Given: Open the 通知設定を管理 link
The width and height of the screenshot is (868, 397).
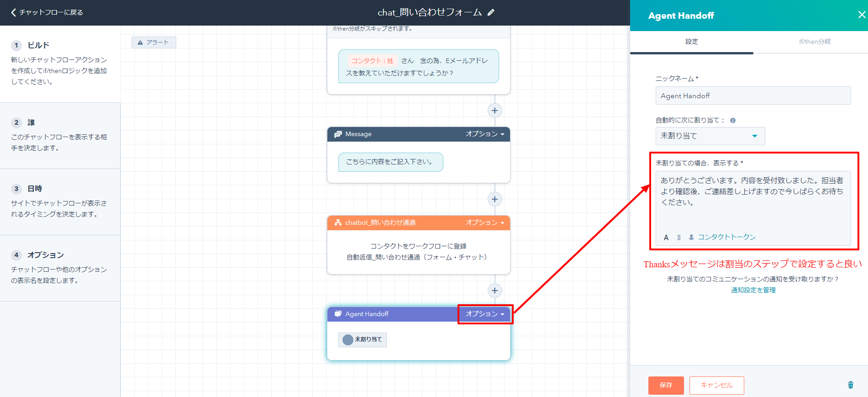Looking at the screenshot, I should 753,290.
